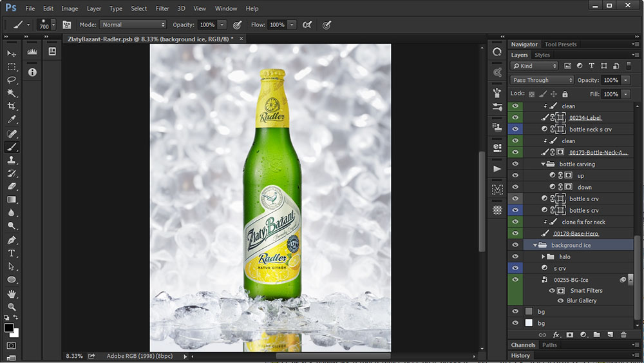Select the Gradient tool
This screenshot has width=644, height=363.
pyautogui.click(x=12, y=199)
